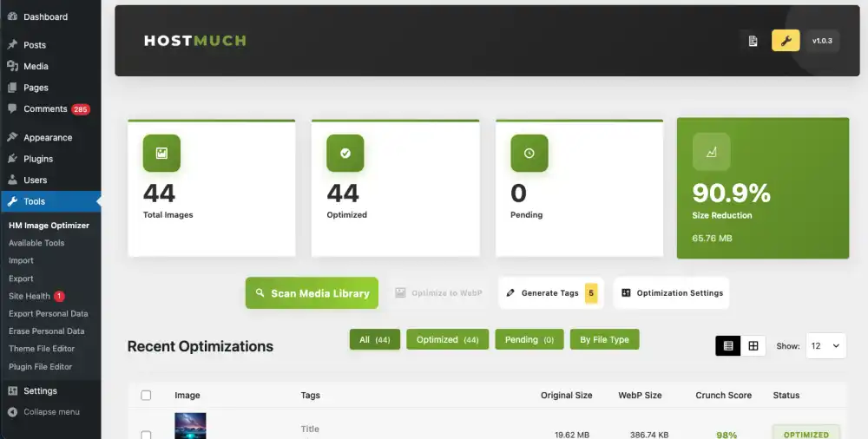Image resolution: width=868 pixels, height=439 pixels.
Task: Click the document icon in header
Action: [753, 41]
